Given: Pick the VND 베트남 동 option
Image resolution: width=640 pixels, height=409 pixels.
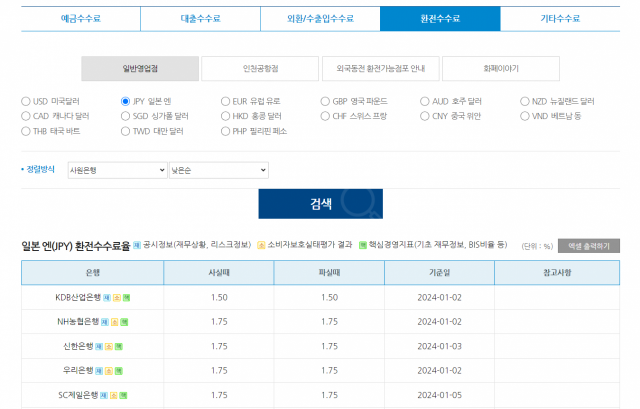Looking at the screenshot, I should tap(526, 116).
